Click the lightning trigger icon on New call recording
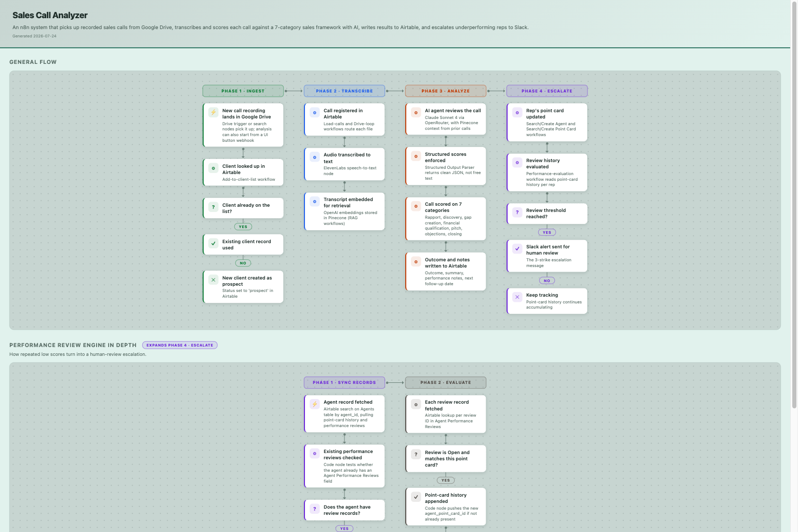The height and width of the screenshot is (532, 798). pyautogui.click(x=213, y=112)
